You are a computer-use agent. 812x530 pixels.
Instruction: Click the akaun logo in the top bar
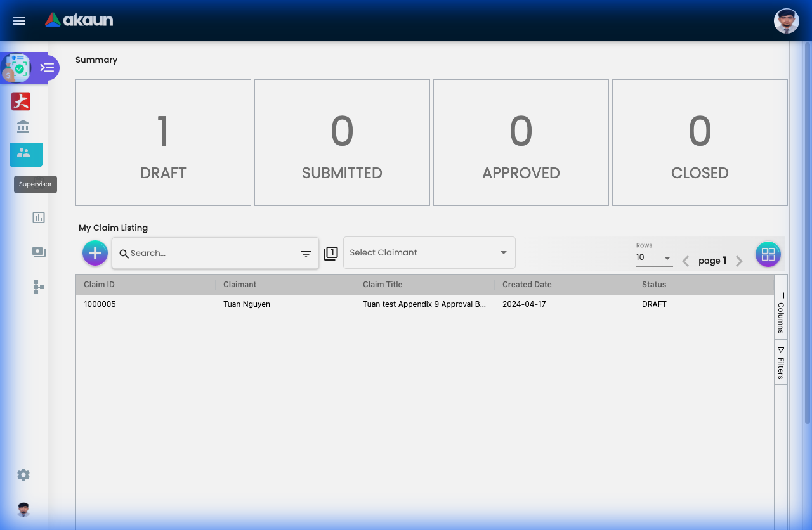pyautogui.click(x=79, y=20)
